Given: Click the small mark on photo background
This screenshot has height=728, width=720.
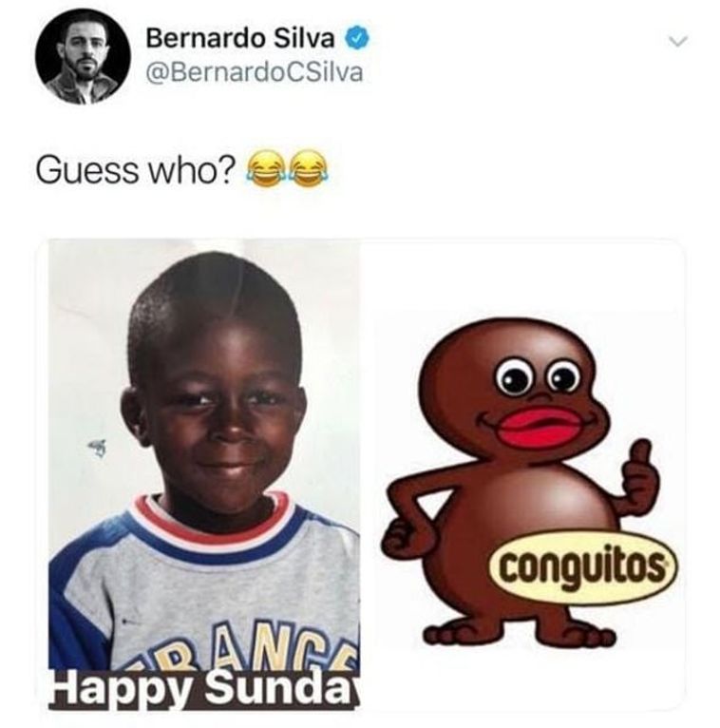Looking at the screenshot, I should tap(99, 448).
